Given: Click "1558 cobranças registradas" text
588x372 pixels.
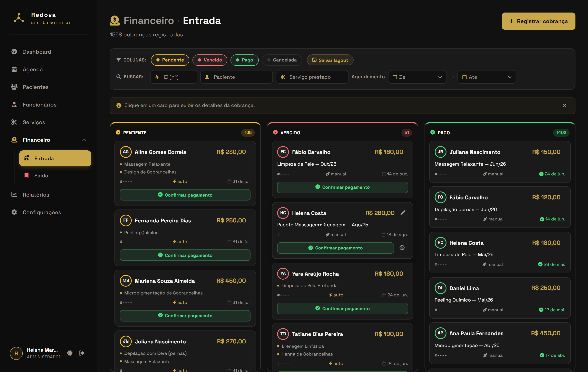Looking at the screenshot, I should click(146, 35).
